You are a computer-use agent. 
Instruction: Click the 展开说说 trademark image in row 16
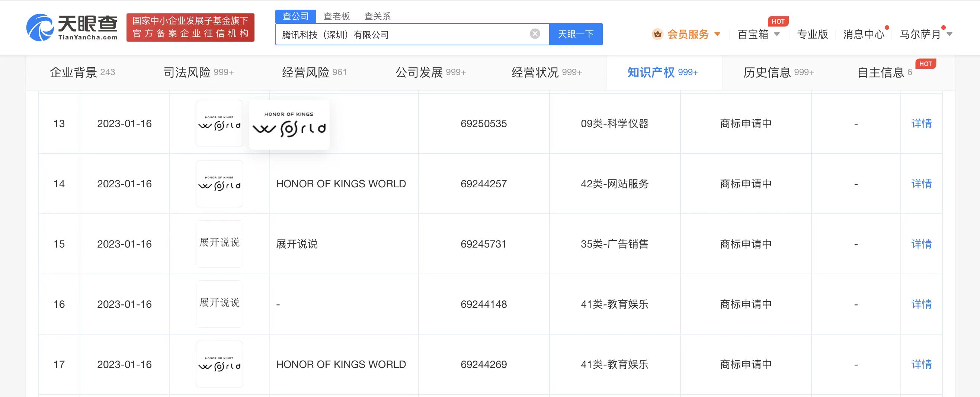(219, 304)
